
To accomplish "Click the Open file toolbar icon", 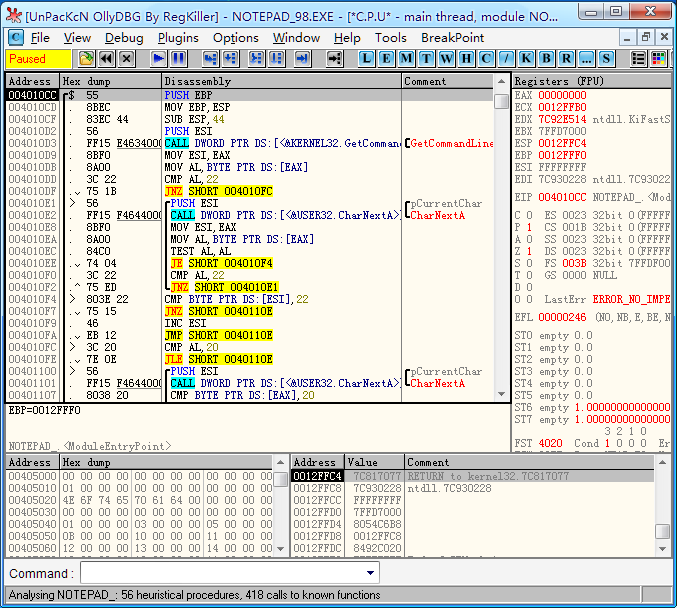I will 87,59.
